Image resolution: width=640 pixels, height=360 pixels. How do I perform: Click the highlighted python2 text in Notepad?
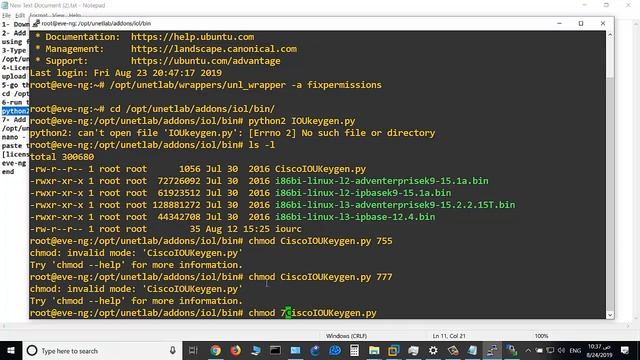15,111
